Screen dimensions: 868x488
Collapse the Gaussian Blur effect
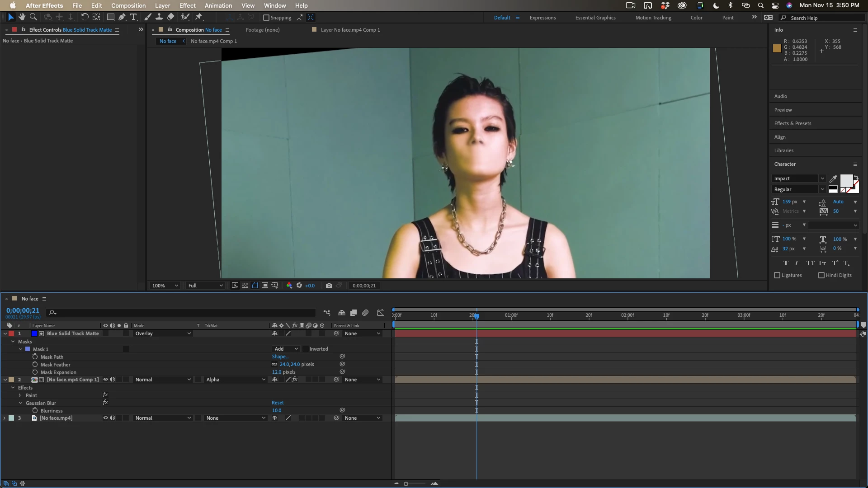[20, 403]
